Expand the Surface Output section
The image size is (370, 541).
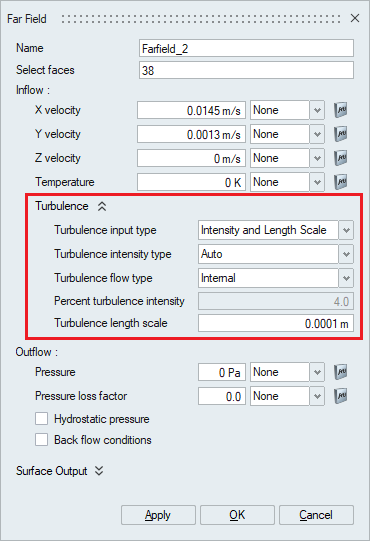click(x=99, y=471)
